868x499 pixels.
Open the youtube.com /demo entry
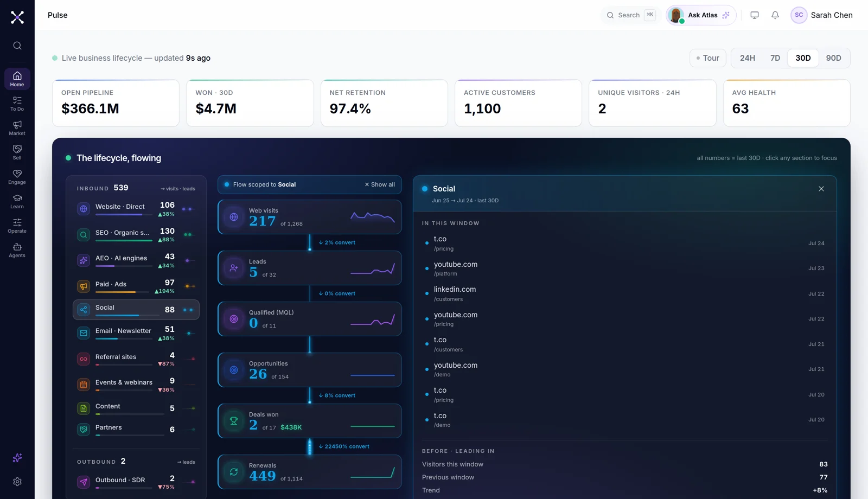pos(625,369)
